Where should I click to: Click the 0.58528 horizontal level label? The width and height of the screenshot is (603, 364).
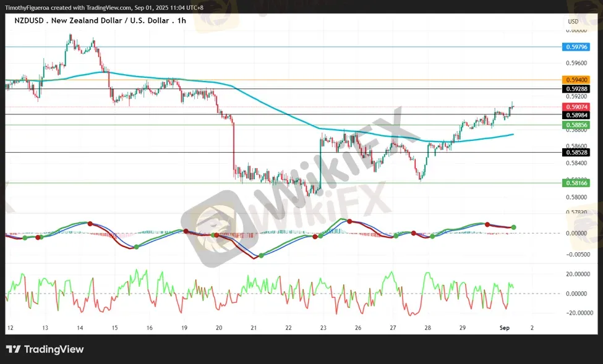click(x=575, y=153)
